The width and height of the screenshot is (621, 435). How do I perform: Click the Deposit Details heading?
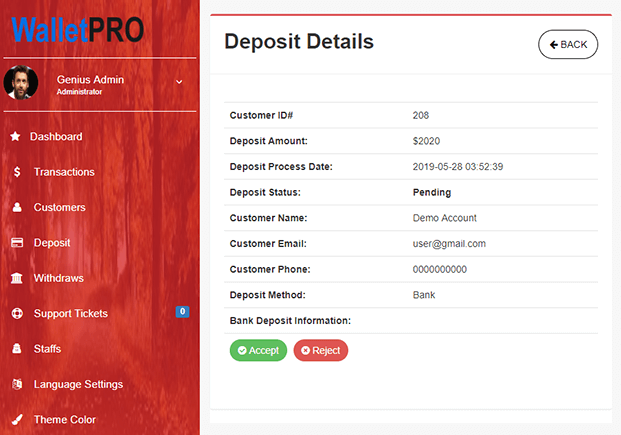pyautogui.click(x=299, y=42)
